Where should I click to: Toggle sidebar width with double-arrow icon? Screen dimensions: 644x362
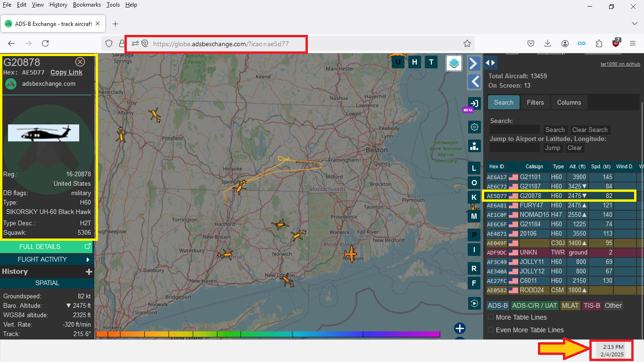click(x=490, y=62)
